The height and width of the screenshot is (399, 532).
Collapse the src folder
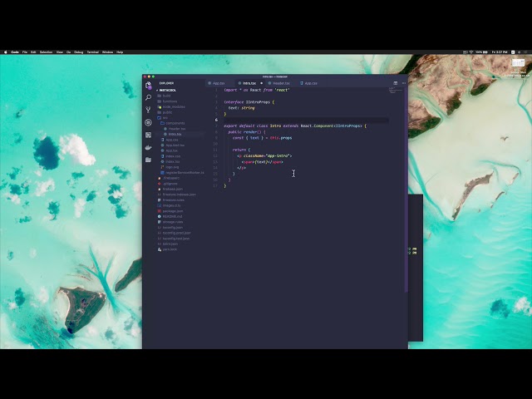165,118
